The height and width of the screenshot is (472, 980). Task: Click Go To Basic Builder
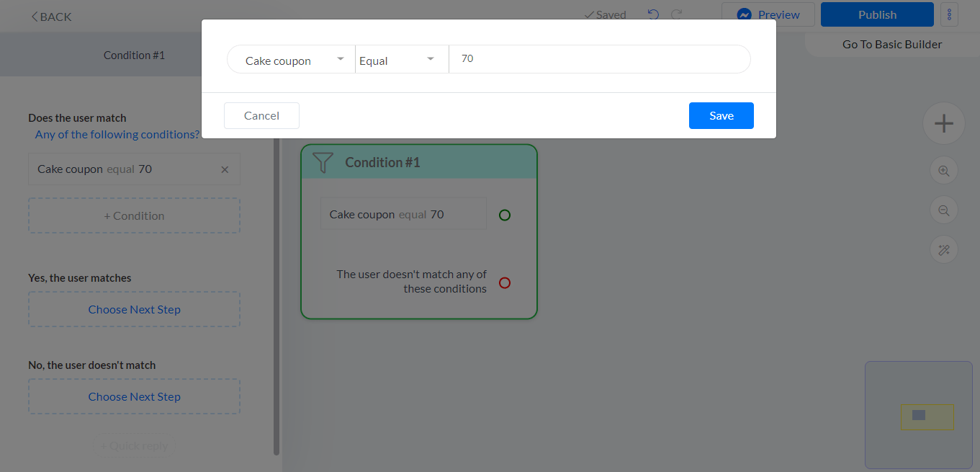tap(891, 44)
